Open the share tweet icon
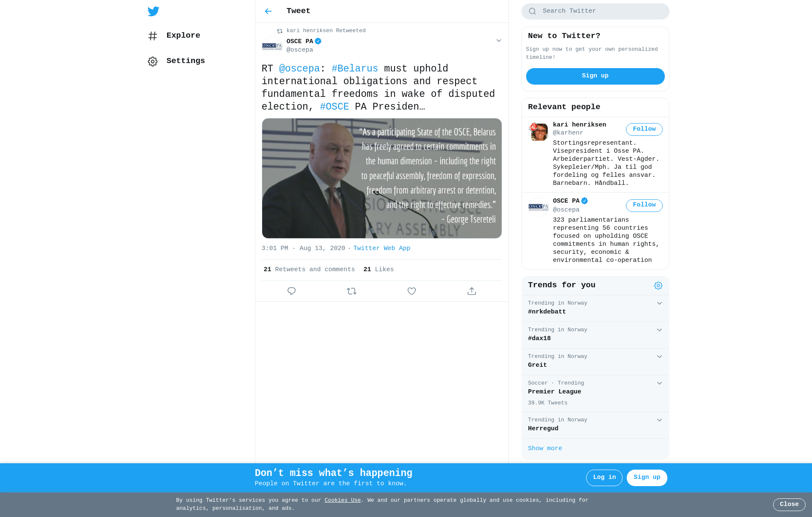This screenshot has height=517, width=812. coord(472,291)
